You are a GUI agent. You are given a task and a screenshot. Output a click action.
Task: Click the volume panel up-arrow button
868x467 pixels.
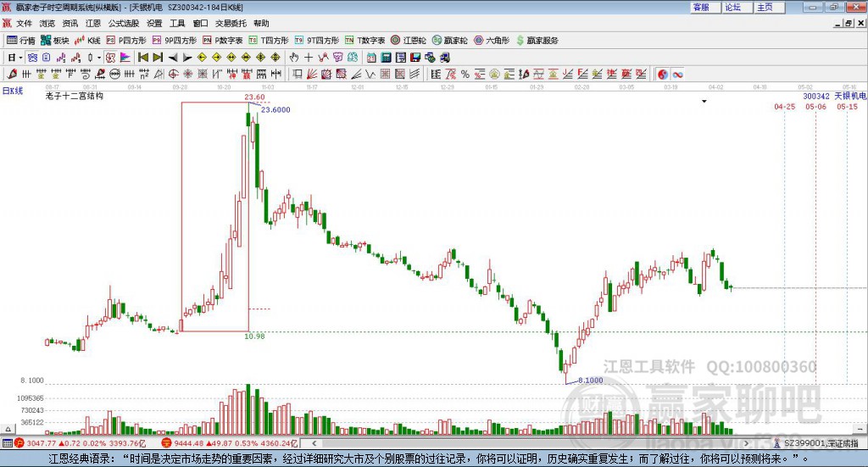[x=8, y=429]
